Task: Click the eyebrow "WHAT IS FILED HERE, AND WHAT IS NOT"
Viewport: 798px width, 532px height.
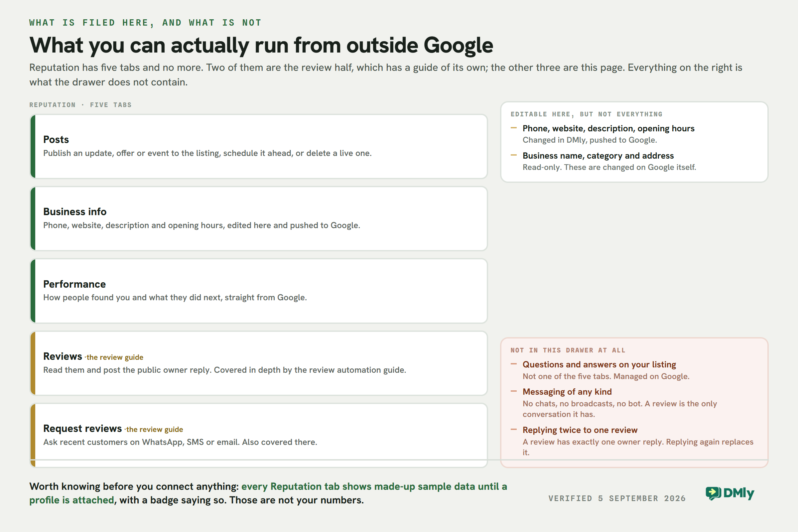Action: tap(145, 23)
